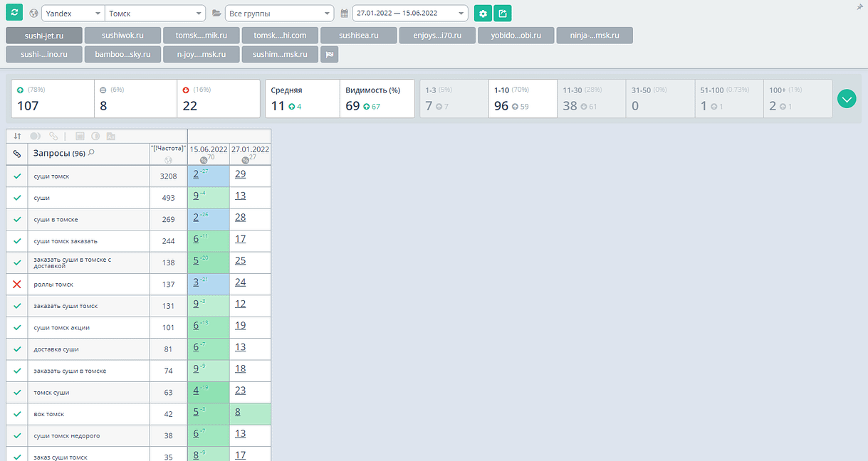
Task: Open the Yandex search engine dropdown
Action: [x=73, y=14]
